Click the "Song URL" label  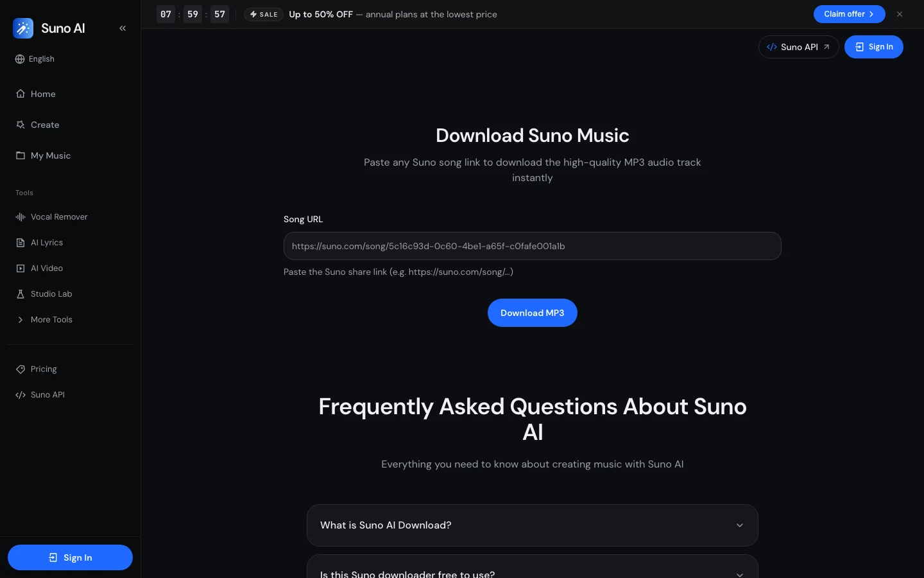click(x=303, y=219)
